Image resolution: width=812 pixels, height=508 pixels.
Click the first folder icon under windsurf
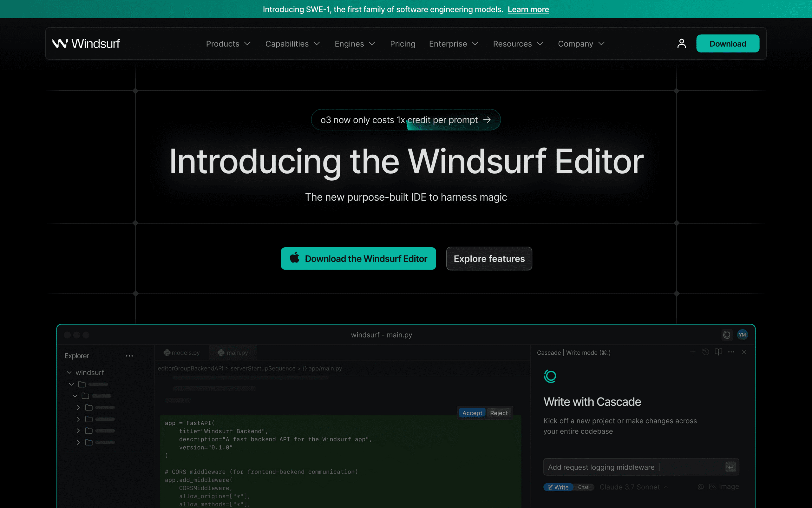[82, 384]
